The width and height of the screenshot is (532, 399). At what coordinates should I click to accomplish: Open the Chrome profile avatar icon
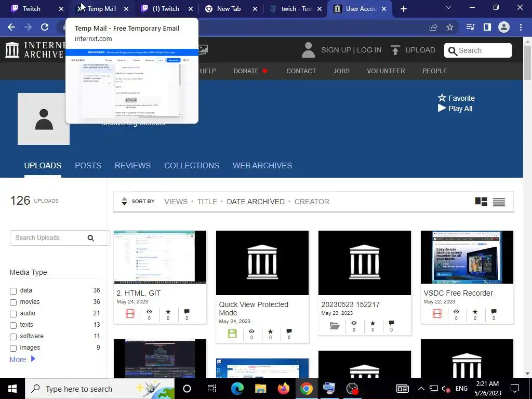click(x=504, y=27)
